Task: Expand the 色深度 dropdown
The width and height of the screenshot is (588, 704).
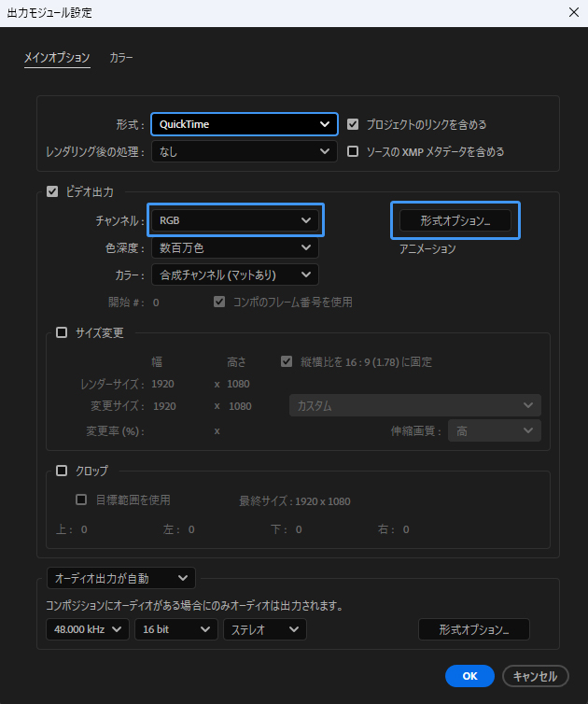Action: (x=234, y=247)
